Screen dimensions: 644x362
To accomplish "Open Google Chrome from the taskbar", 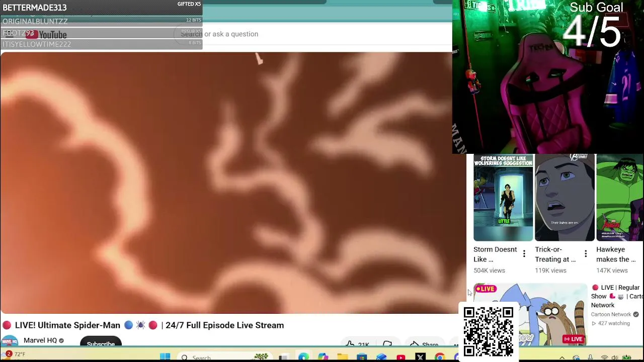I will 440,357.
